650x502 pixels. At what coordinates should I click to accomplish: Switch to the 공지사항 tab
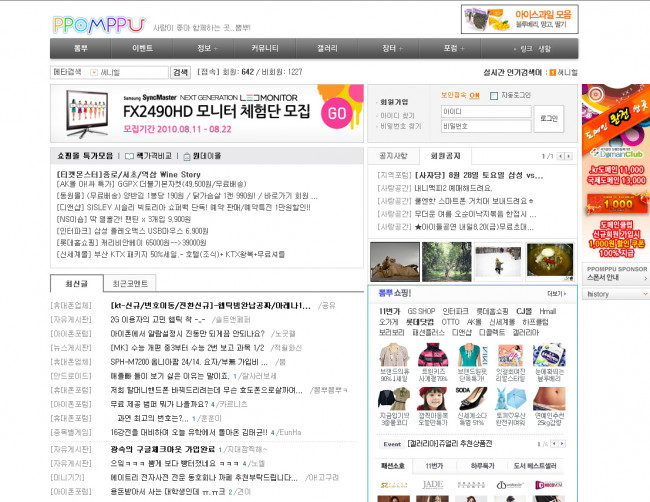[x=393, y=156]
